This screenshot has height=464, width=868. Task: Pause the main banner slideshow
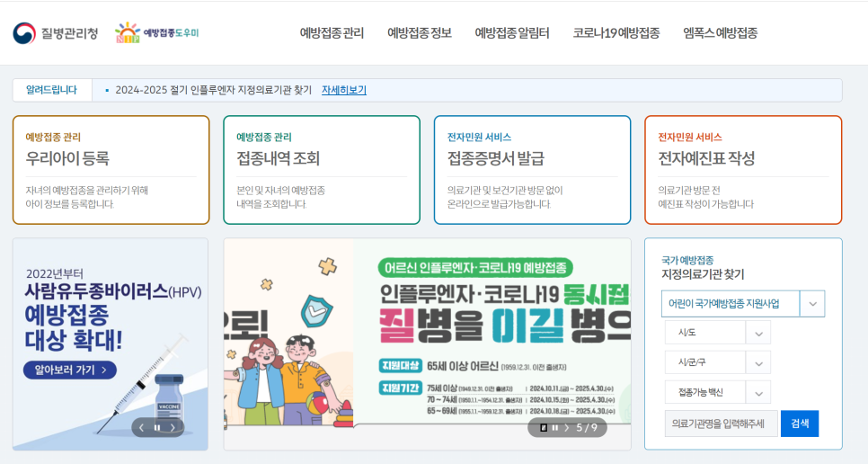point(554,427)
